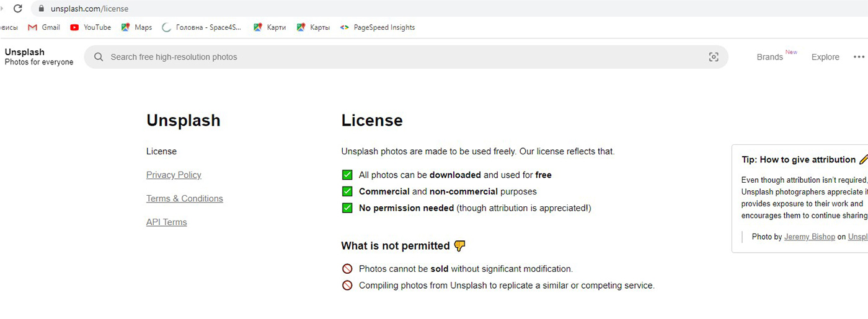Image resolution: width=868 pixels, height=319 pixels.
Task: Open the Maps bookmark
Action: point(137,27)
